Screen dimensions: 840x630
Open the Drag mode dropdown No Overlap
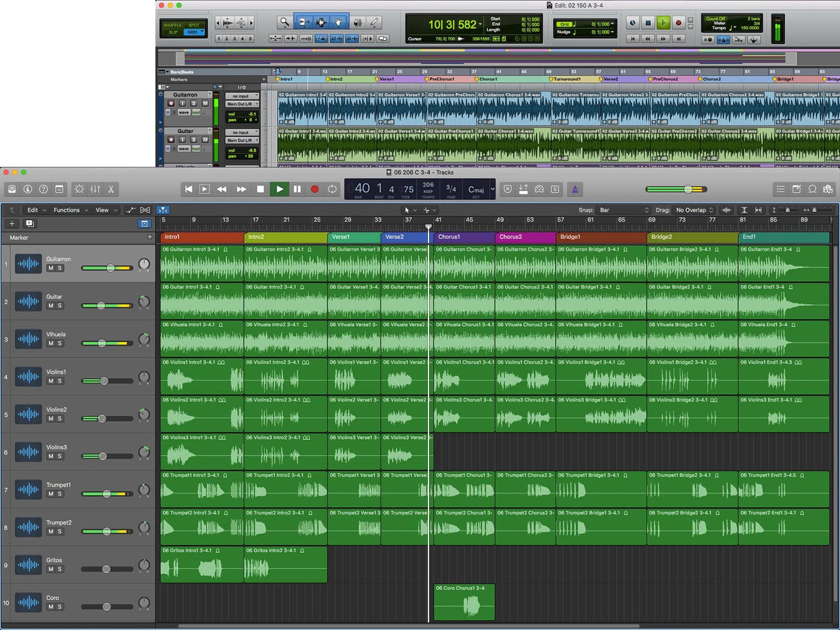694,210
